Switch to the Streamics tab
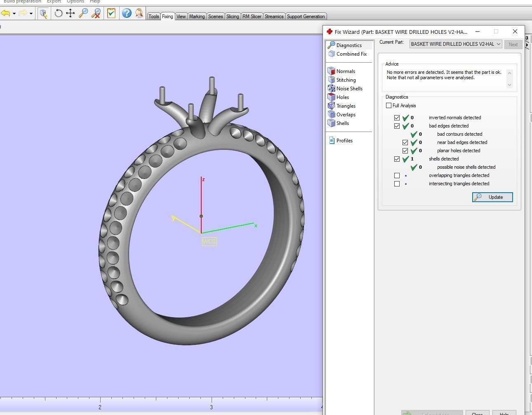This screenshot has width=532, height=415. click(x=274, y=17)
